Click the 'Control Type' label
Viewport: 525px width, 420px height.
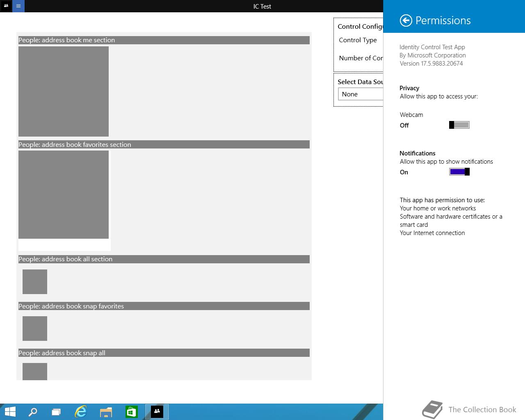coord(358,40)
